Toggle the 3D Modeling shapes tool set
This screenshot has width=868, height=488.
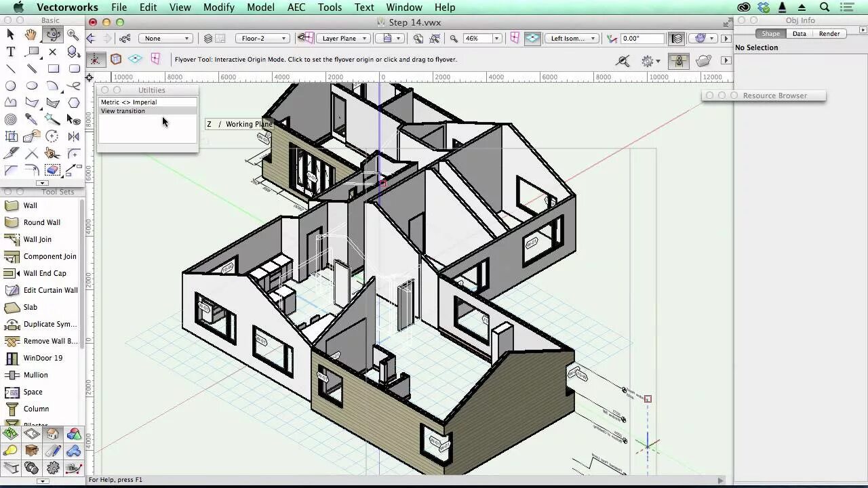pyautogui.click(x=73, y=434)
